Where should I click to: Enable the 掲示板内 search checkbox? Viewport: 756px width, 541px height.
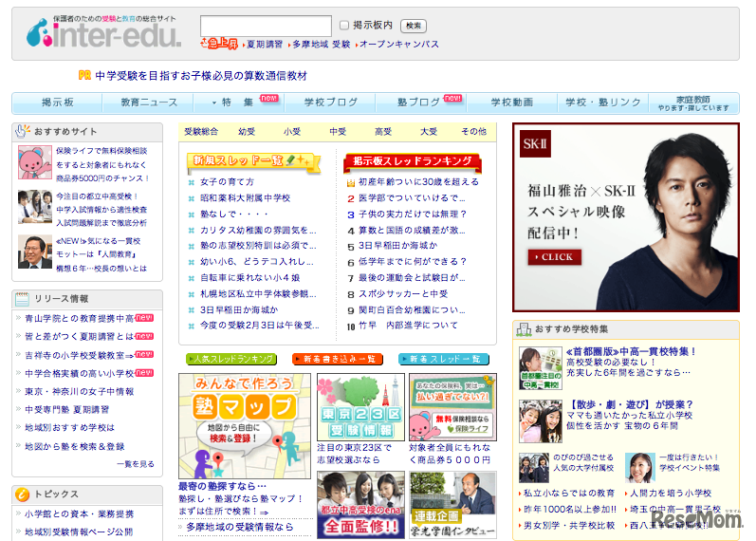point(343,25)
